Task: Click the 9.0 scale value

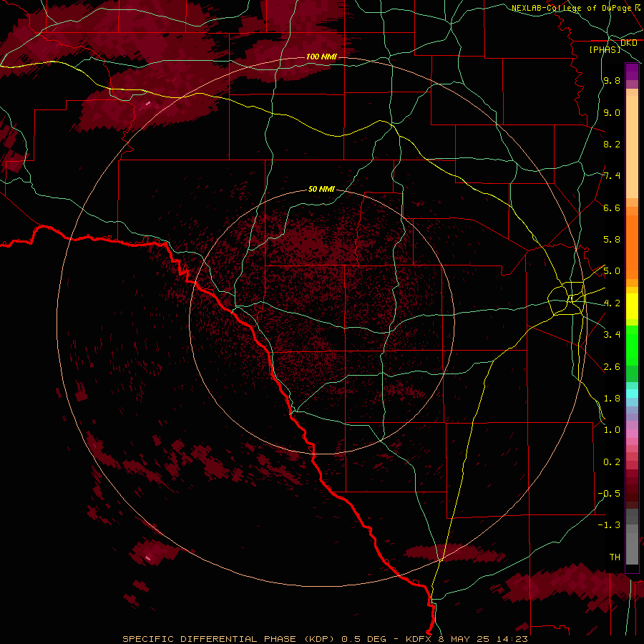Action: (x=612, y=112)
